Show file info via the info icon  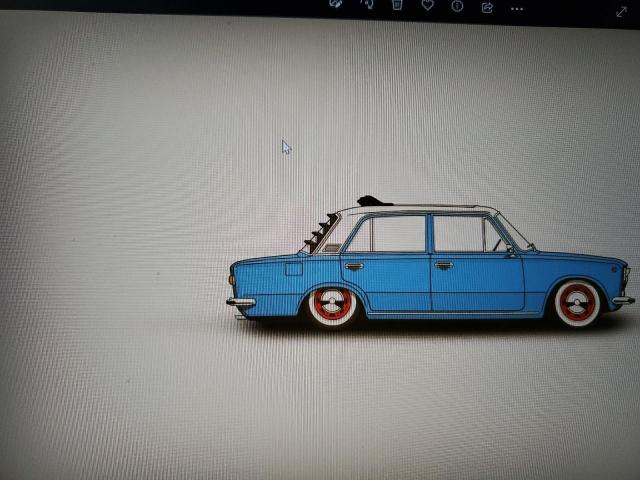(457, 5)
